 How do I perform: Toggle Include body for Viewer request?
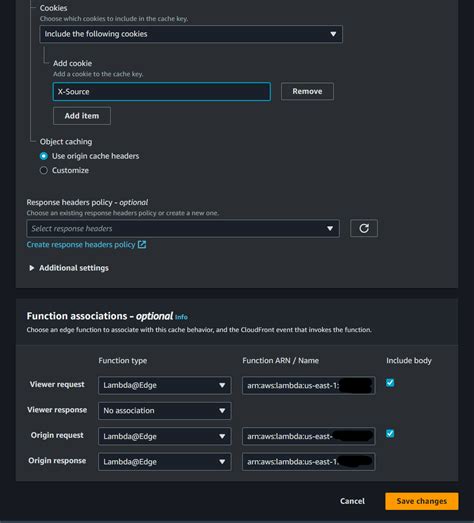390,383
